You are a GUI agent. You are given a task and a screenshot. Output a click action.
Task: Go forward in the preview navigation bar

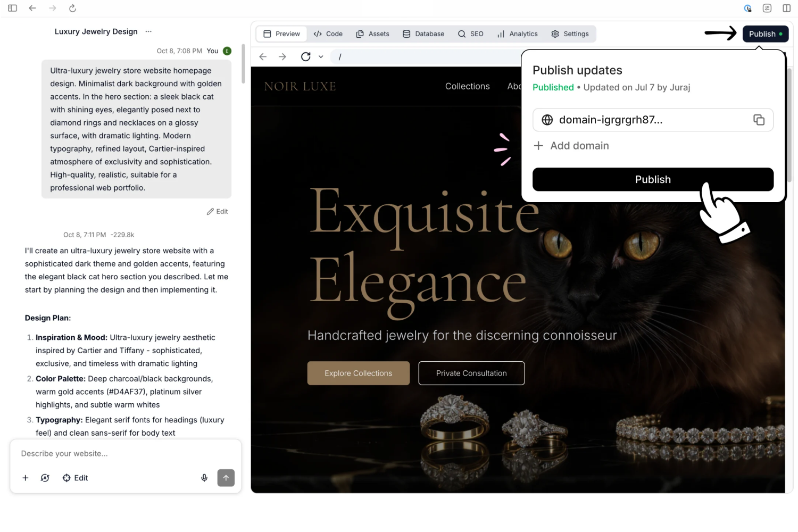click(x=282, y=56)
